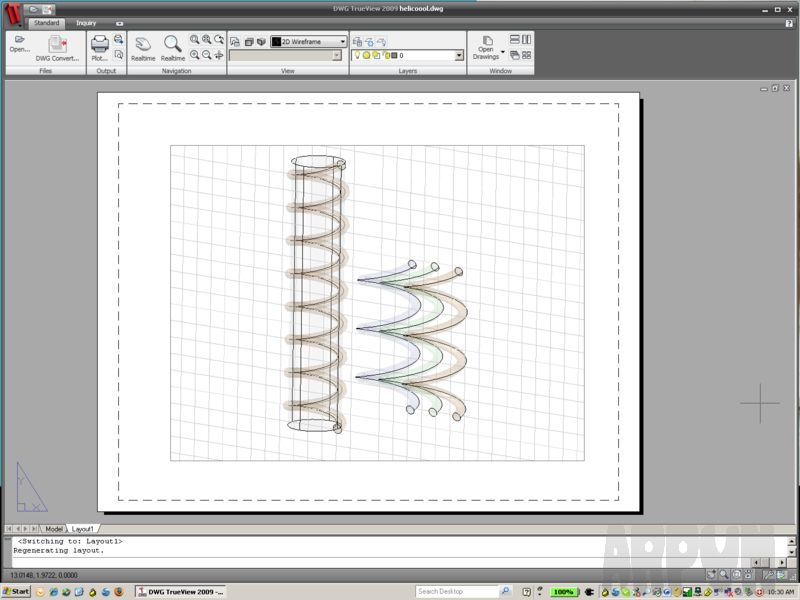Screen dimensions: 800x600
Task: Switch to the Inquiry ribbon tab
Action: [87, 22]
